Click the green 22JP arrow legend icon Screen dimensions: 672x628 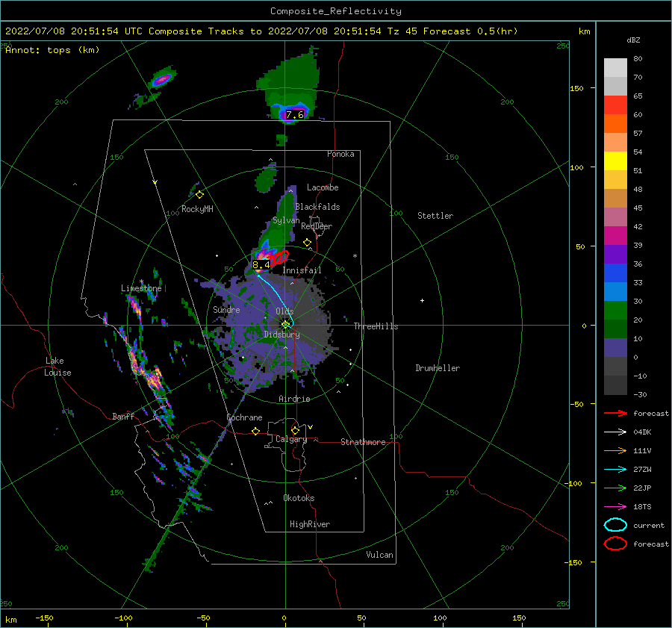[x=615, y=488]
